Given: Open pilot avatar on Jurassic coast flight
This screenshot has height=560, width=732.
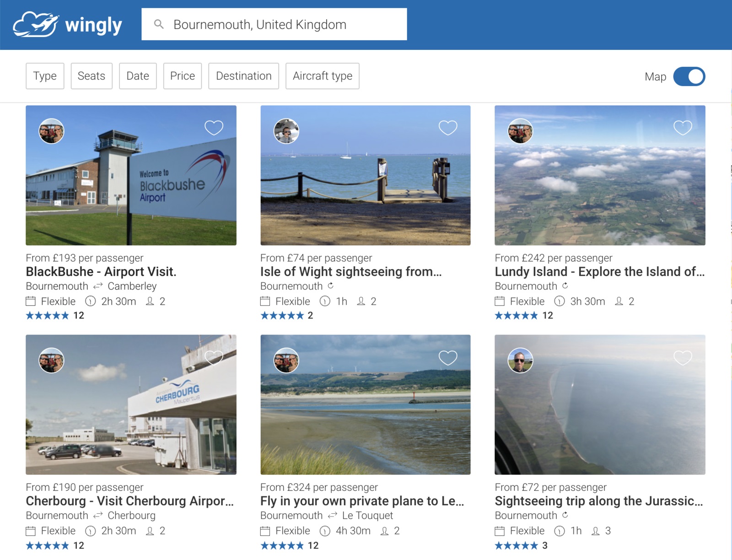Looking at the screenshot, I should 520,361.
